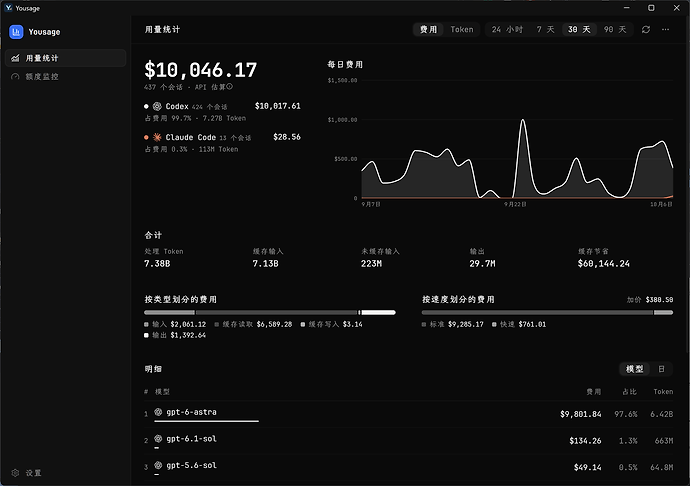Select the 90 天 time range

[615, 29]
